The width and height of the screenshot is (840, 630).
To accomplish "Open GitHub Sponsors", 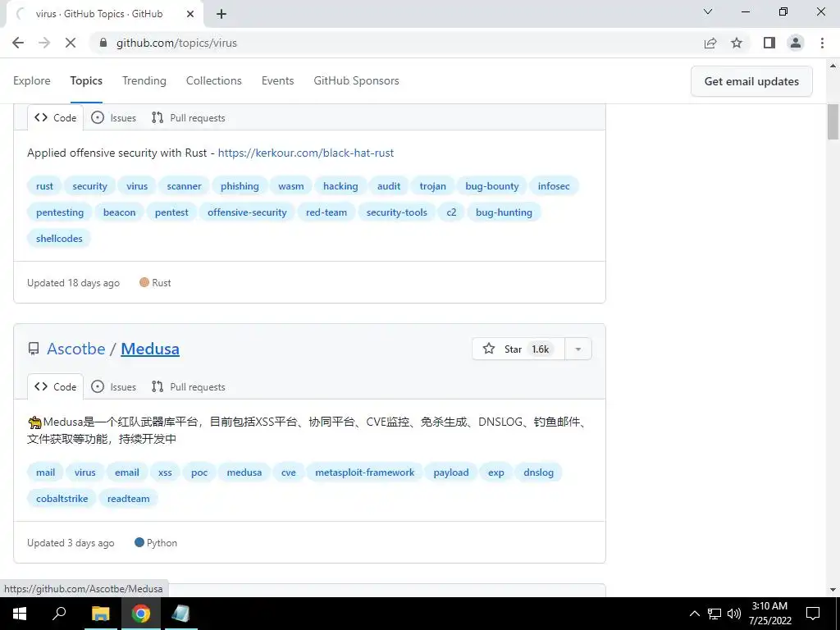I will tap(356, 81).
